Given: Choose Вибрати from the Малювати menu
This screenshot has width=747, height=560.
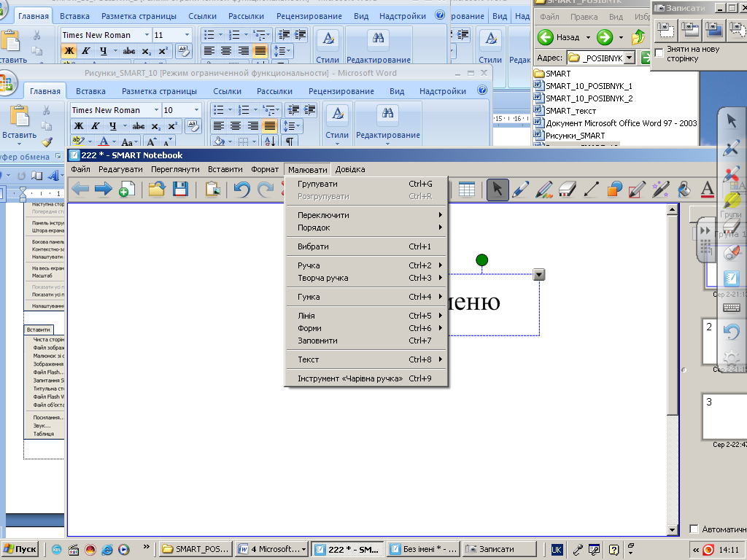Looking at the screenshot, I should point(368,246).
